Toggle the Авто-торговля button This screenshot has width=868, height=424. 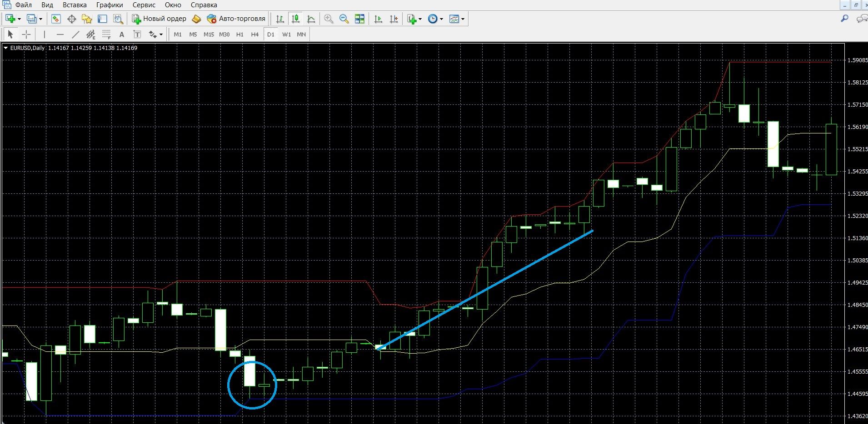point(236,19)
